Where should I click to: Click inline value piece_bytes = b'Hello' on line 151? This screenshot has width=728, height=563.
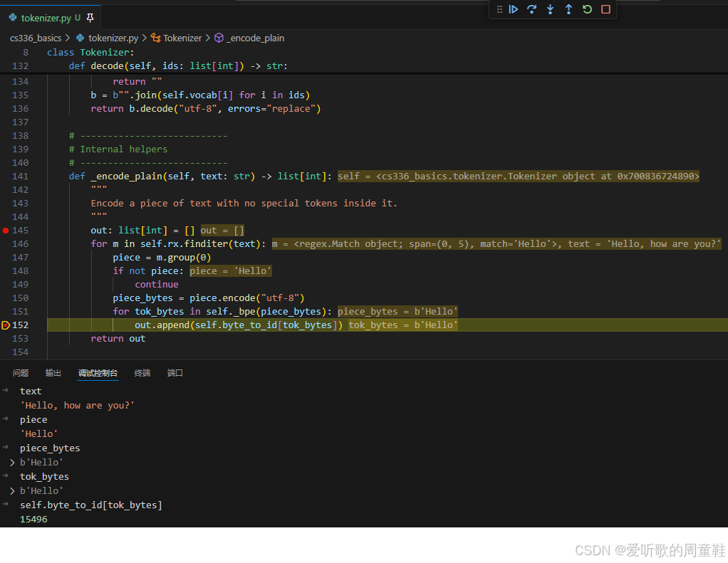click(397, 312)
